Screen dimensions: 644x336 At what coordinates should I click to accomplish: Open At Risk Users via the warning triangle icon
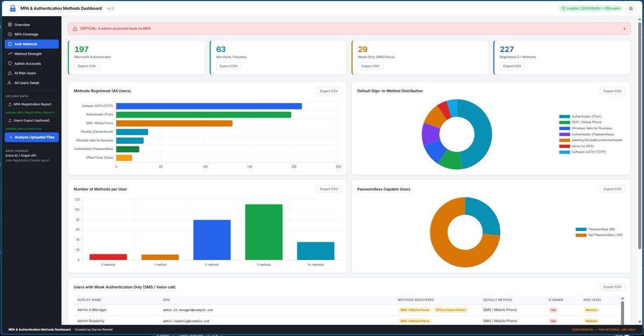pos(10,73)
